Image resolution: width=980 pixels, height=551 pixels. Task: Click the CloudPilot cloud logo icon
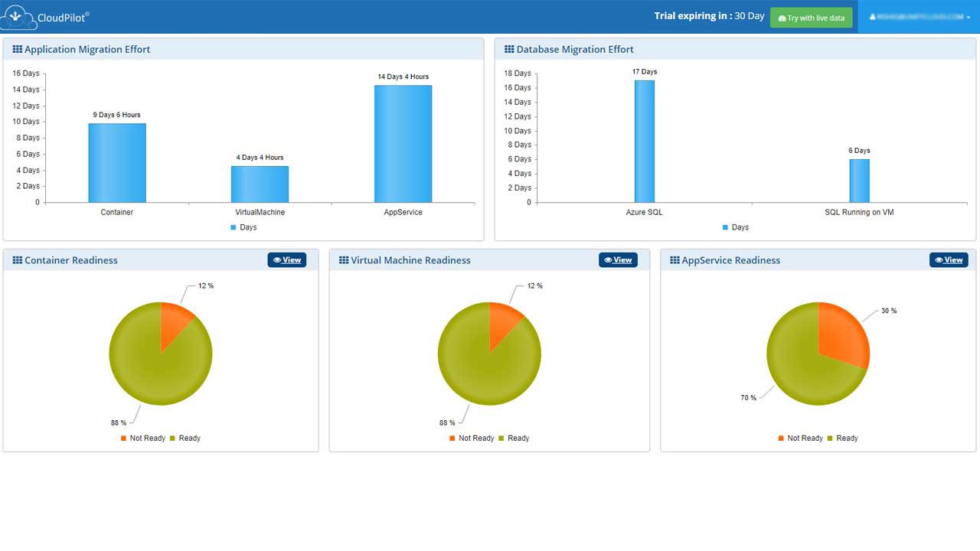[x=17, y=16]
